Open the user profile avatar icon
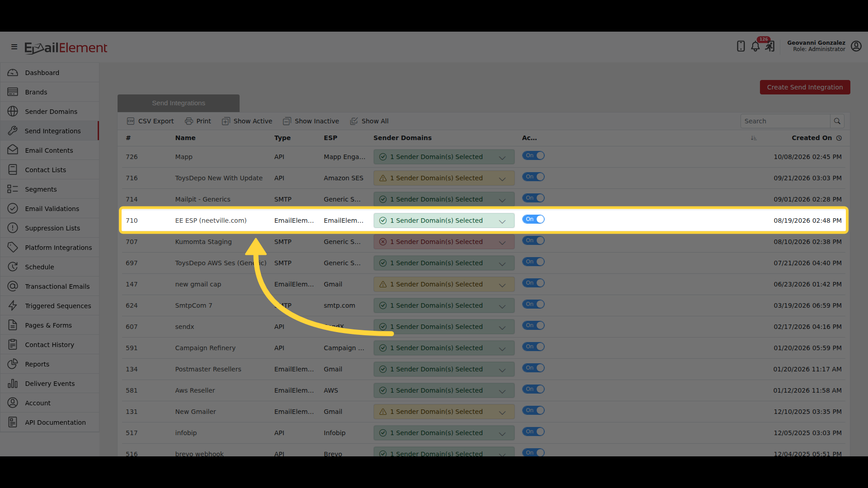Image resolution: width=868 pixels, height=488 pixels. (x=856, y=46)
